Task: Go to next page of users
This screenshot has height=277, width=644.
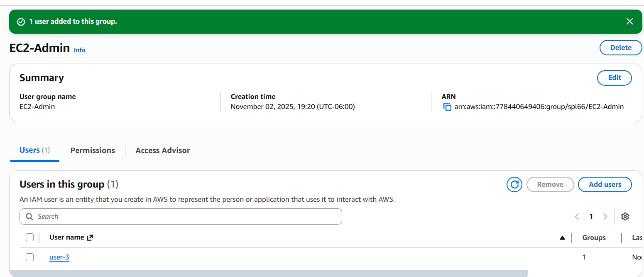Action: (x=605, y=216)
